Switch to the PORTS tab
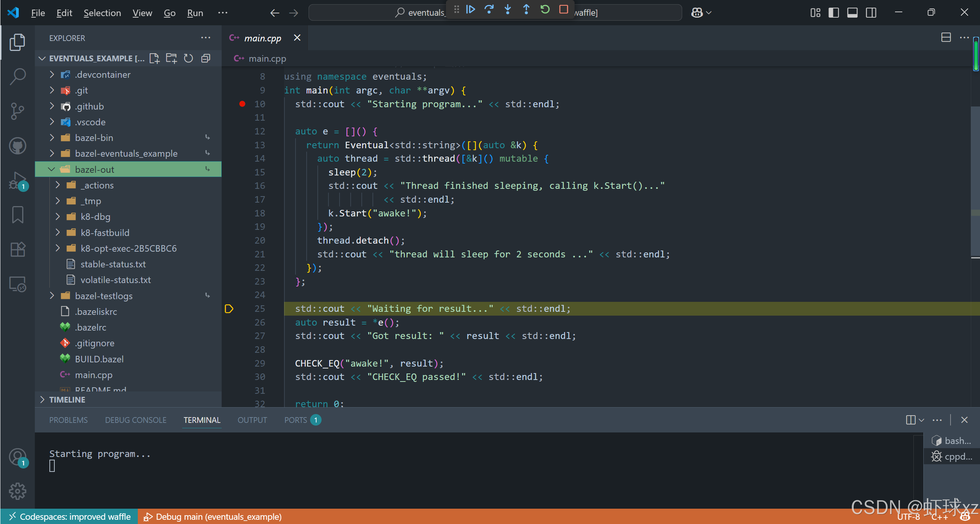The width and height of the screenshot is (980, 524). (x=302, y=420)
